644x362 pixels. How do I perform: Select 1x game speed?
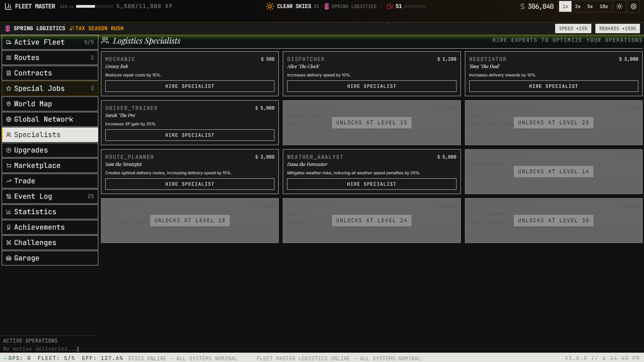tap(565, 6)
